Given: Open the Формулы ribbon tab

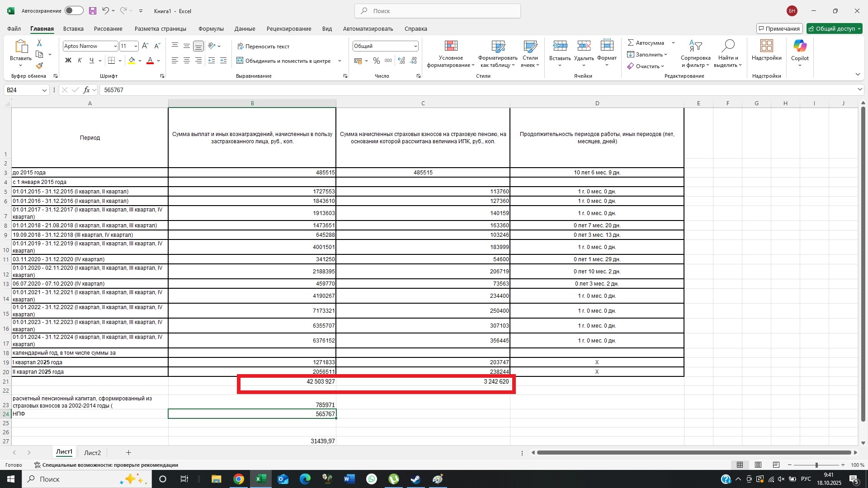Looking at the screenshot, I should point(211,28).
